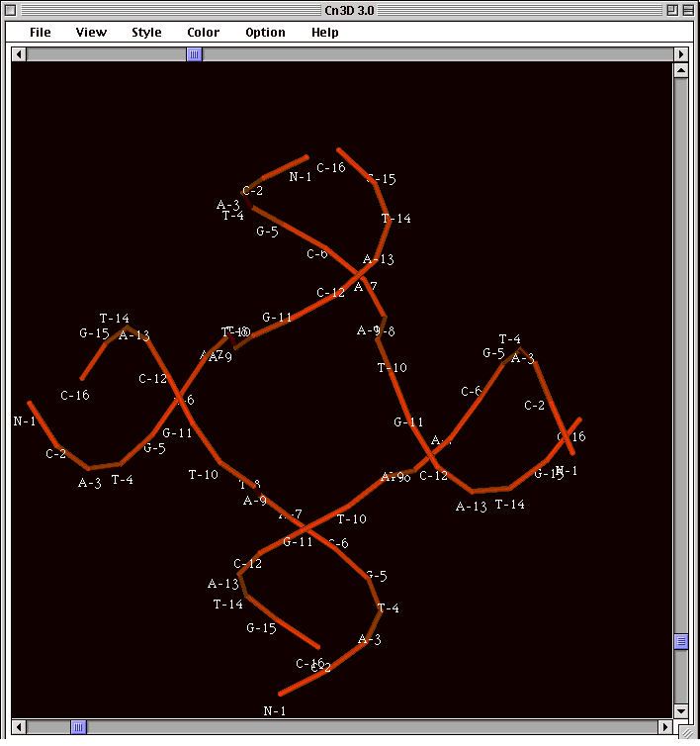Click the top scrollbar track right of thumb

click(x=437, y=54)
